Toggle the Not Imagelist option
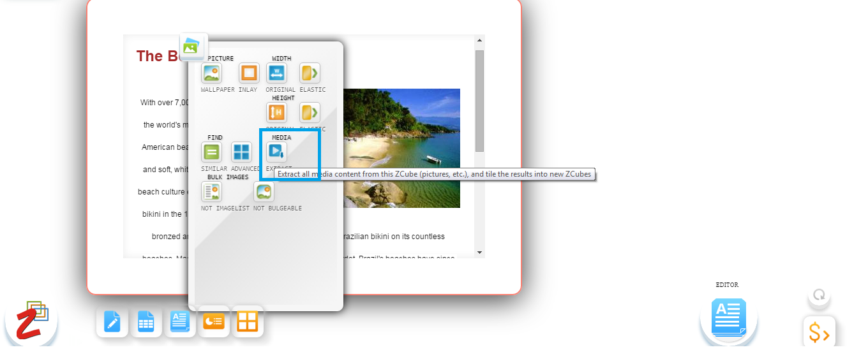868x352 pixels. pyautogui.click(x=211, y=192)
